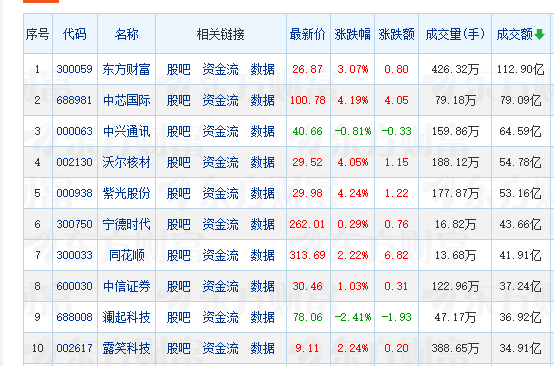Viewport: 554px width, 366px height.
Task: Open 中兴通讯 stock page
Action: [126, 131]
